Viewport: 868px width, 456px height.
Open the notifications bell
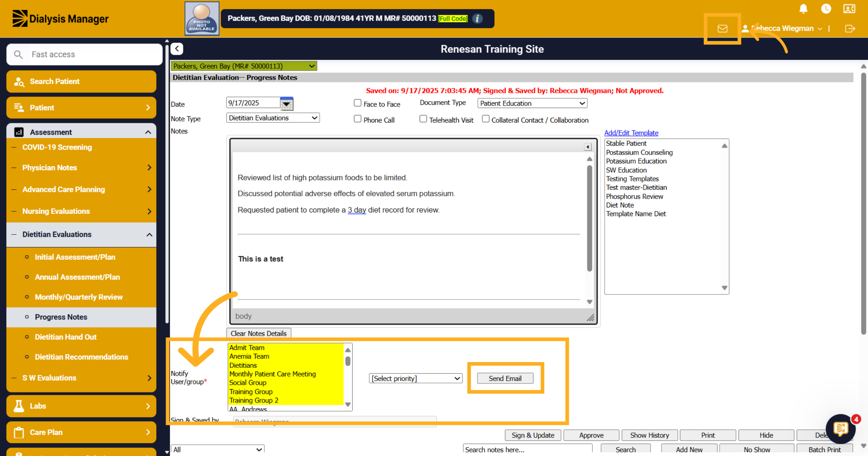click(803, 9)
